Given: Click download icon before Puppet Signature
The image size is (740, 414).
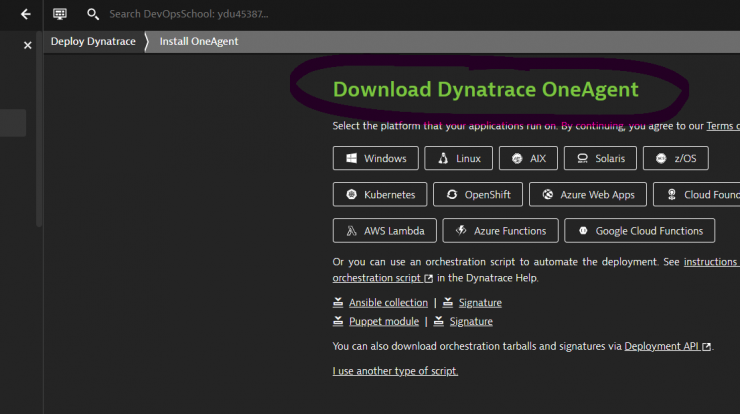Looking at the screenshot, I should point(438,321).
